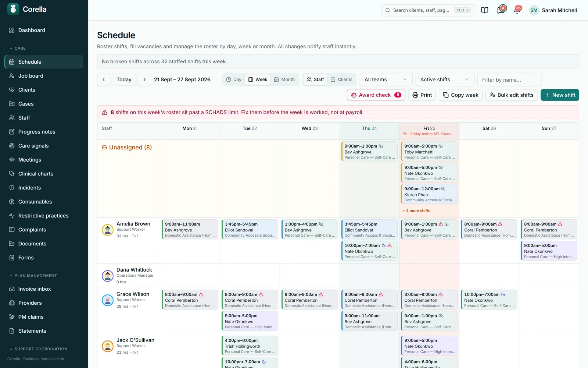
Task: Go to previous week arrow
Action: click(104, 79)
